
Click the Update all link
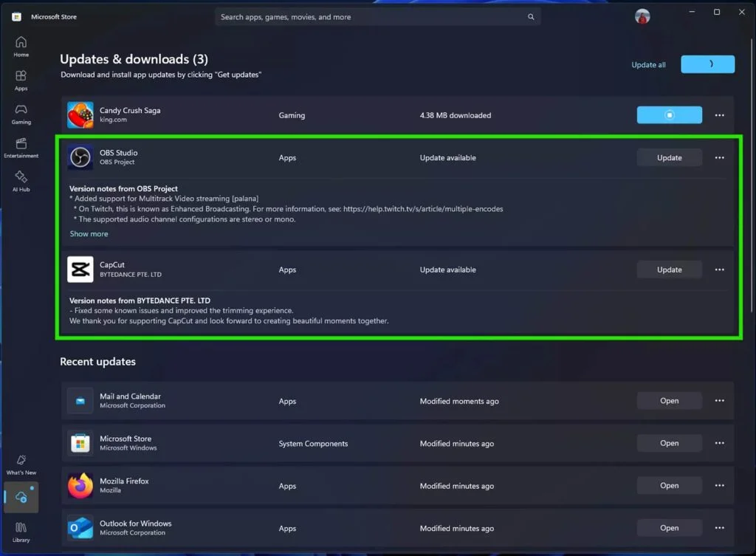[648, 65]
